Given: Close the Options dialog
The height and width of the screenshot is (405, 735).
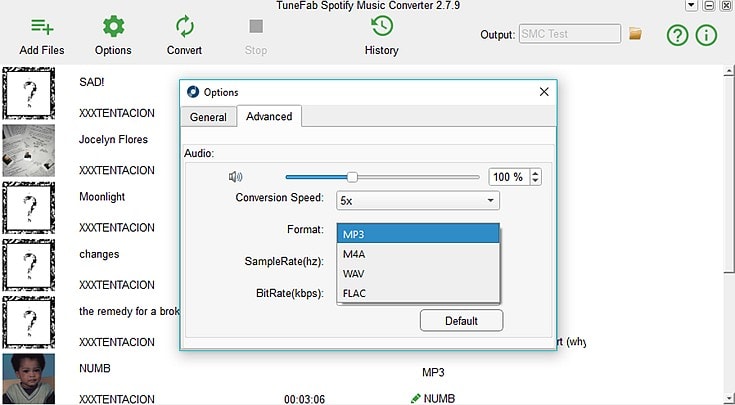Looking at the screenshot, I should (544, 92).
